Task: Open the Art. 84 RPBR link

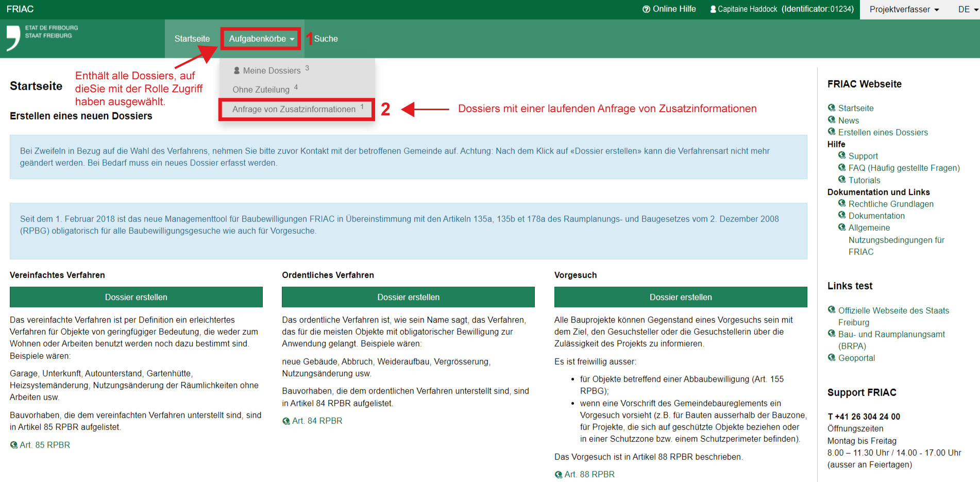Action: click(317, 421)
